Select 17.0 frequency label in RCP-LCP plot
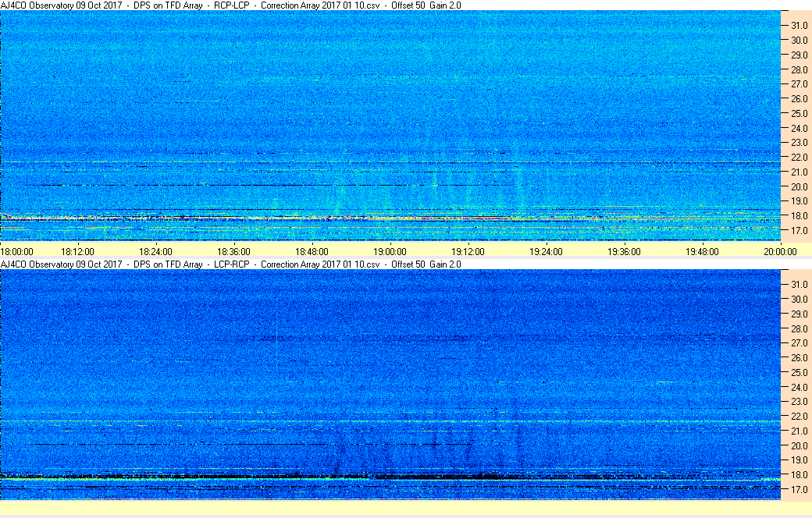Screen dimensions: 812x518 799,231
